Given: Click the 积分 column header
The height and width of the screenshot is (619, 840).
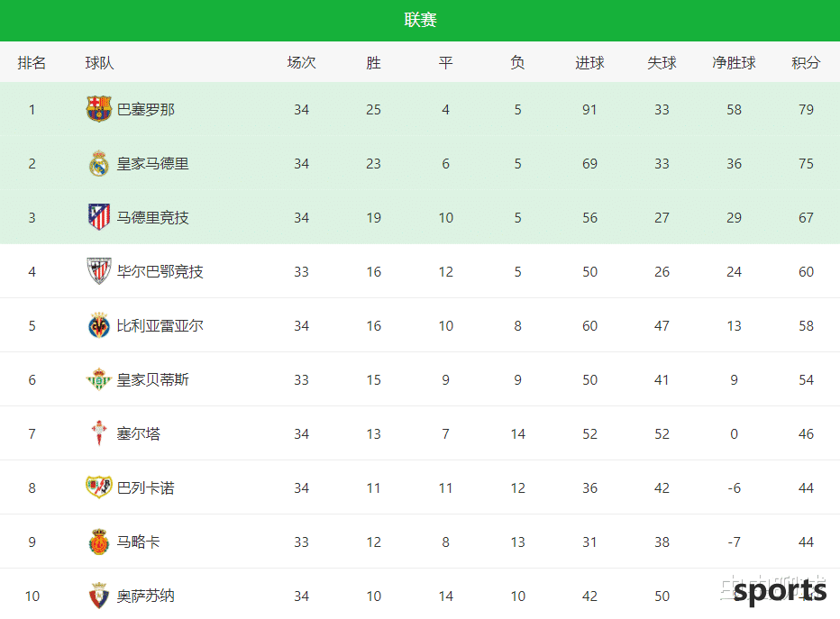Looking at the screenshot, I should pyautogui.click(x=806, y=63).
